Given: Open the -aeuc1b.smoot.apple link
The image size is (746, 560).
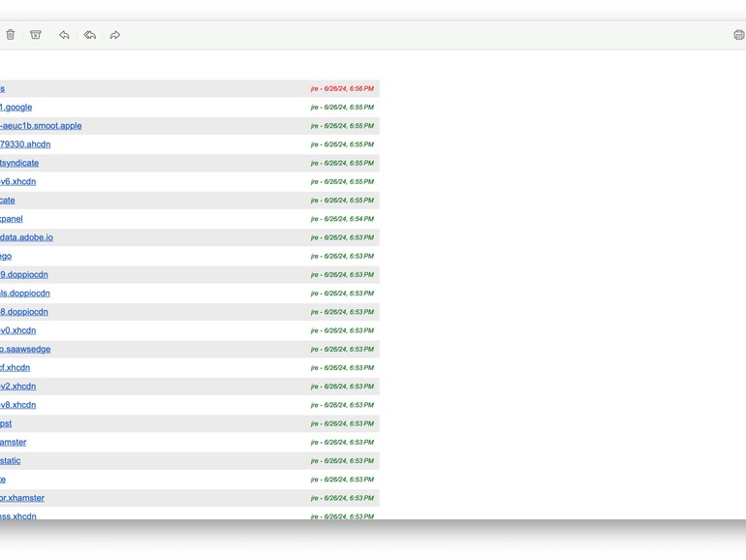Looking at the screenshot, I should tap(41, 126).
